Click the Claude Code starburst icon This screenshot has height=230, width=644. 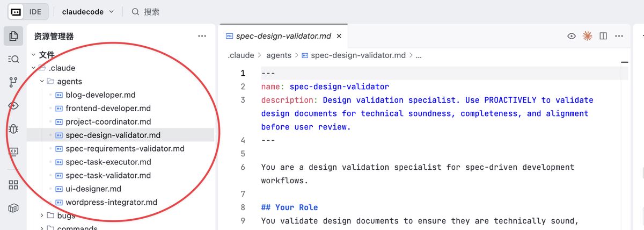click(x=588, y=36)
